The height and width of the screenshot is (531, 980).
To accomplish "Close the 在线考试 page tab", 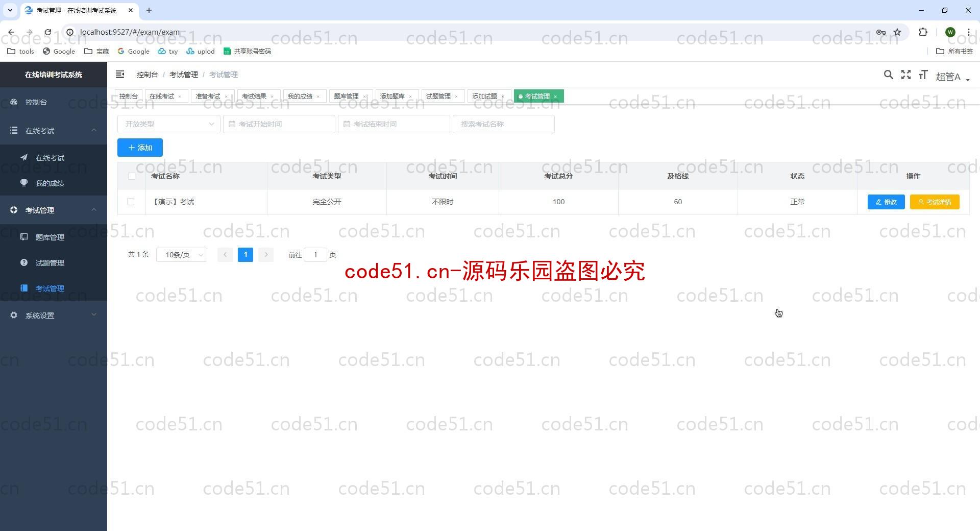I will [x=180, y=96].
